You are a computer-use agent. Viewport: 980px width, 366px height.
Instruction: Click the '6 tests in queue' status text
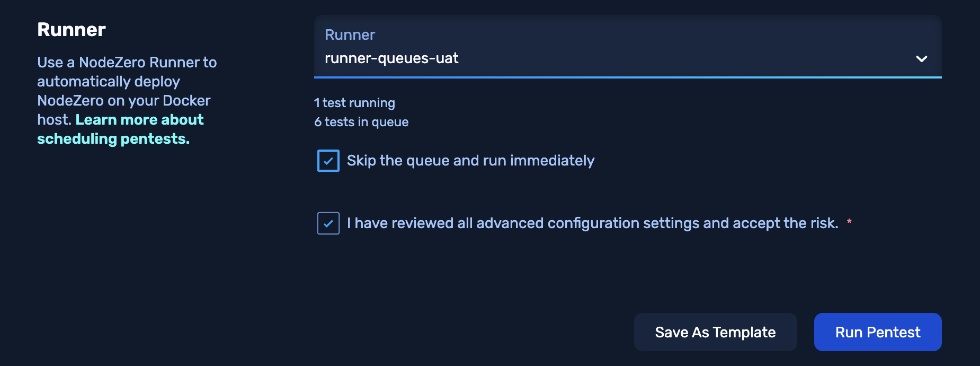(x=361, y=122)
